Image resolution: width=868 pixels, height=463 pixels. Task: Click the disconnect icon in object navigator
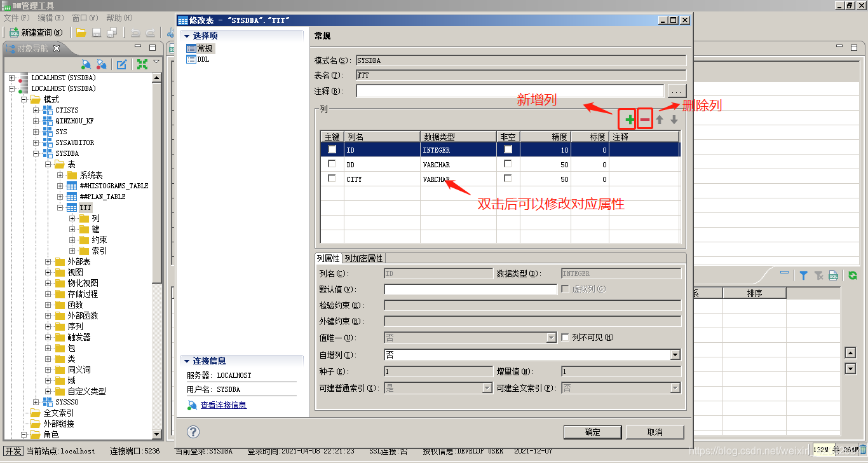click(x=102, y=64)
